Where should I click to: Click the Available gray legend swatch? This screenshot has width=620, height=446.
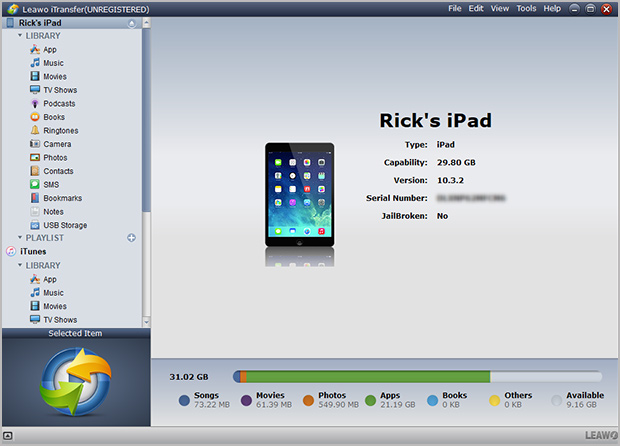click(557, 401)
